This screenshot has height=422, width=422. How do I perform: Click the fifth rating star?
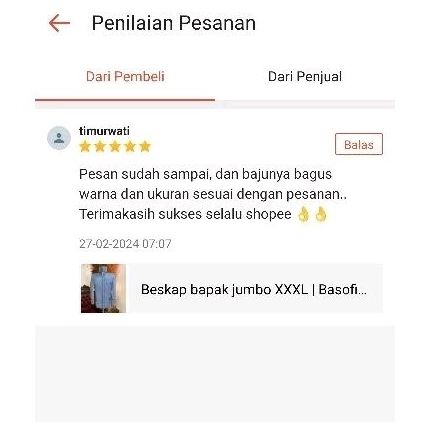pyautogui.click(x=145, y=146)
